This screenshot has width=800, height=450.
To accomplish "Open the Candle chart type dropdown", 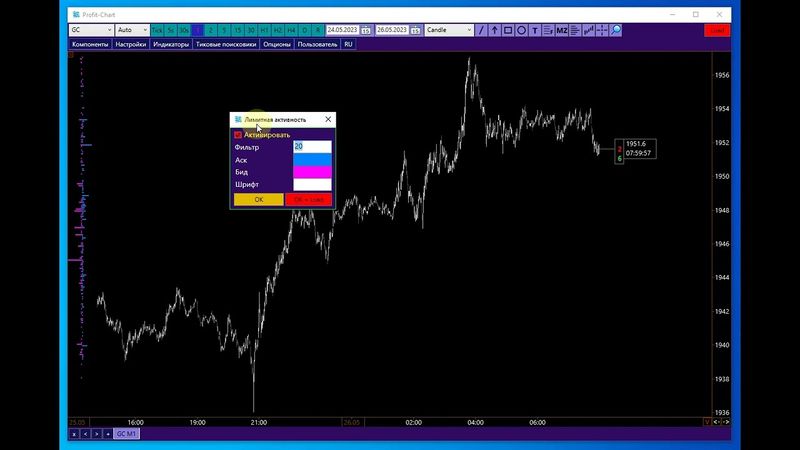I will (469, 30).
